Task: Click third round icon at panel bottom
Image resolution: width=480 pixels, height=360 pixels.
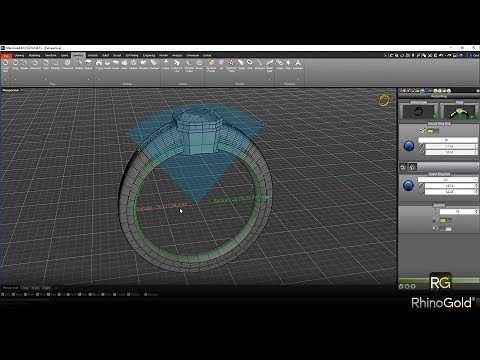Action: [413, 286]
